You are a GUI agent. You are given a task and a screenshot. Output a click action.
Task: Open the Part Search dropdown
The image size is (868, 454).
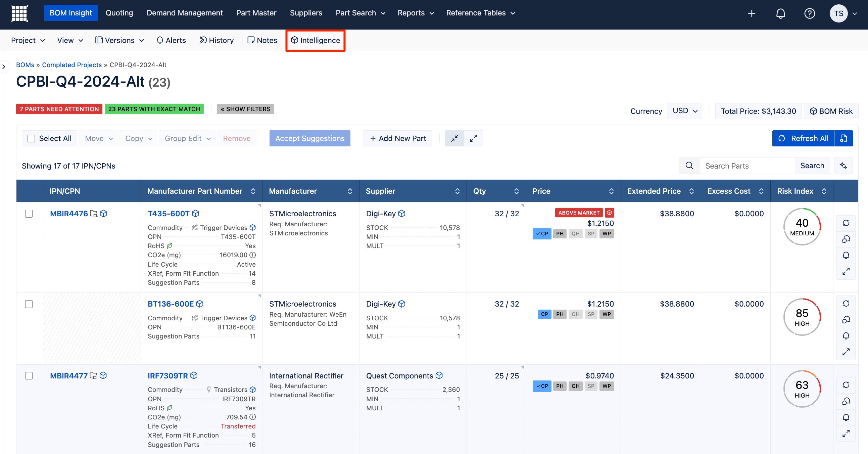[360, 13]
